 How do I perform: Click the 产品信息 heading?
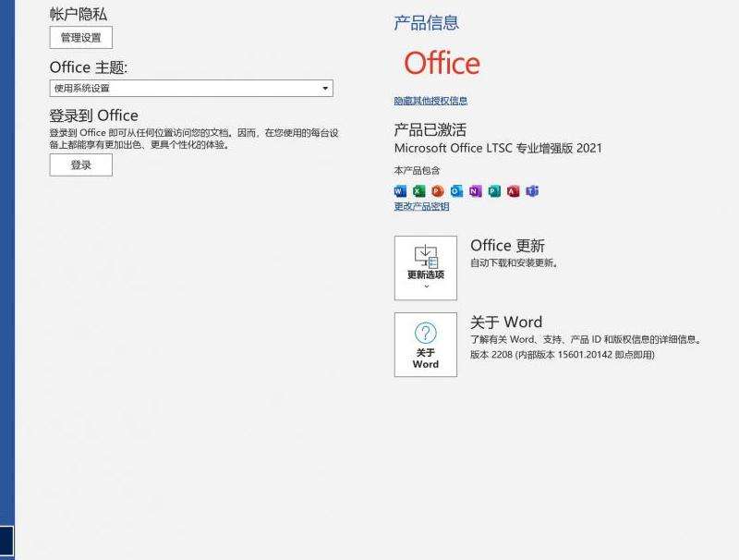[x=426, y=22]
